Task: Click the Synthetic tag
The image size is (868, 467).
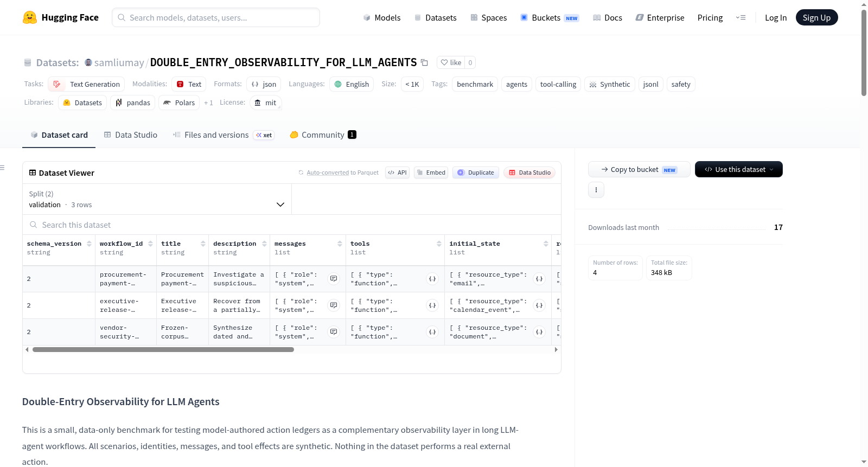Action: pos(609,84)
